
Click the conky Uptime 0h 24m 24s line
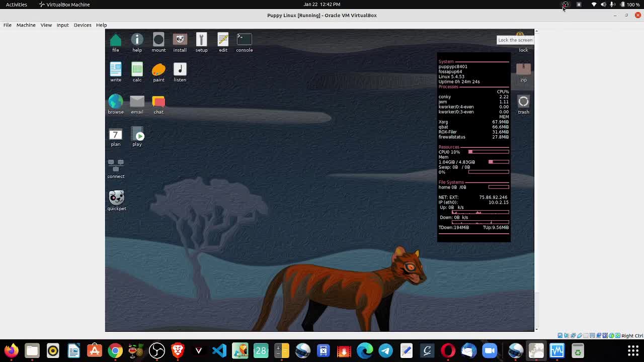(x=459, y=81)
